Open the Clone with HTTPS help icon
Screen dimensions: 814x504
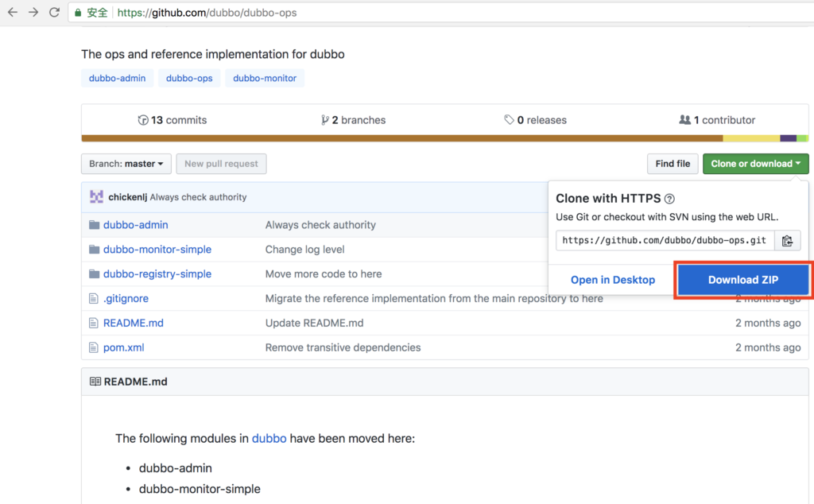click(669, 199)
